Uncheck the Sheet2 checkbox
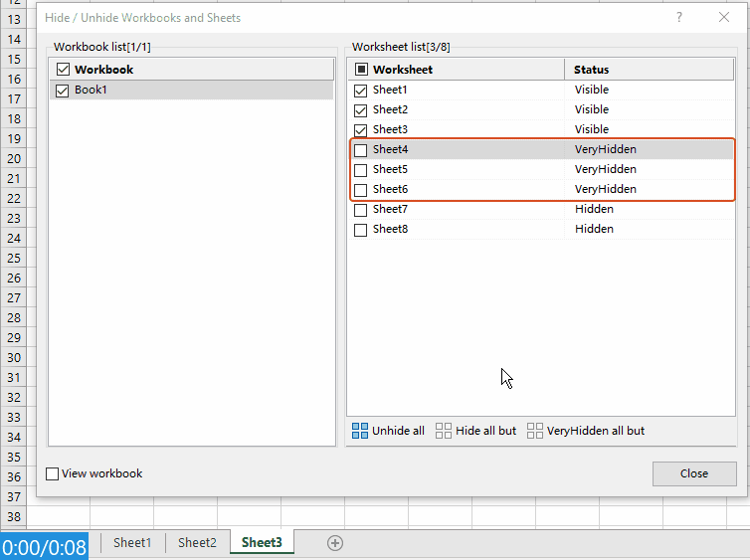This screenshot has width=750, height=560. coord(361,110)
